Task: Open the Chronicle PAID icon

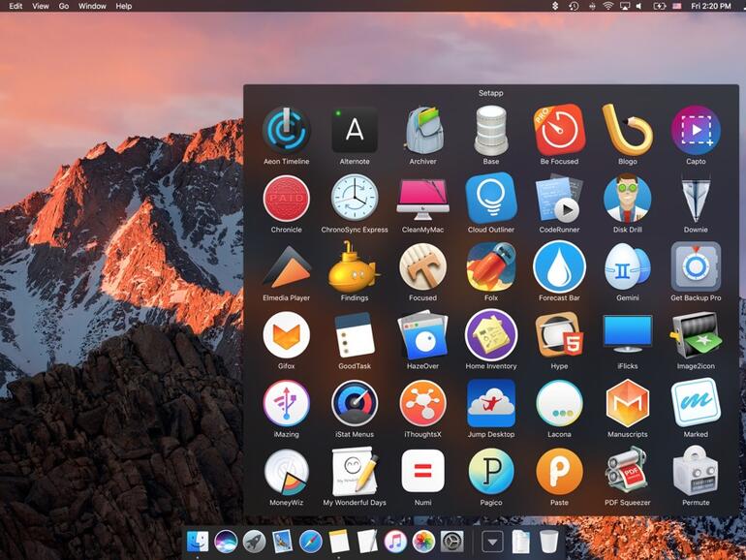Action: (287, 199)
